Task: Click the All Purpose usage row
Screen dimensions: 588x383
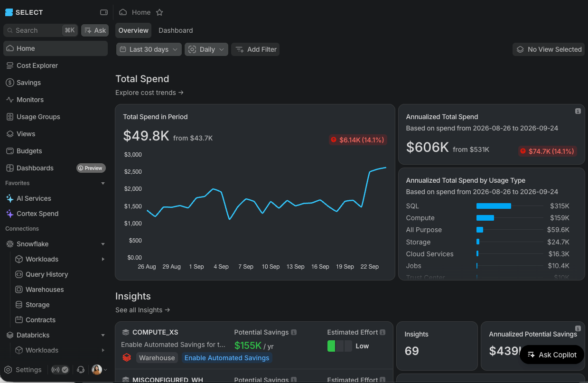Action: 488,230
